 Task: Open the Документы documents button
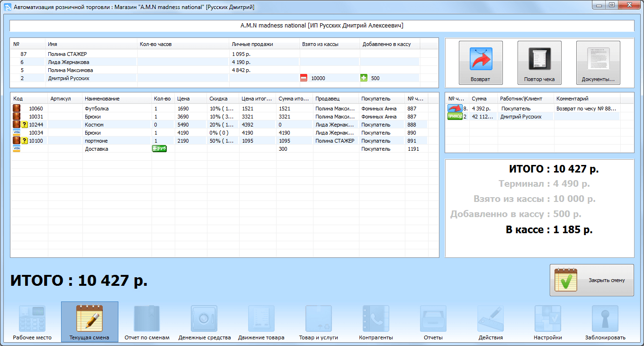[x=598, y=63]
